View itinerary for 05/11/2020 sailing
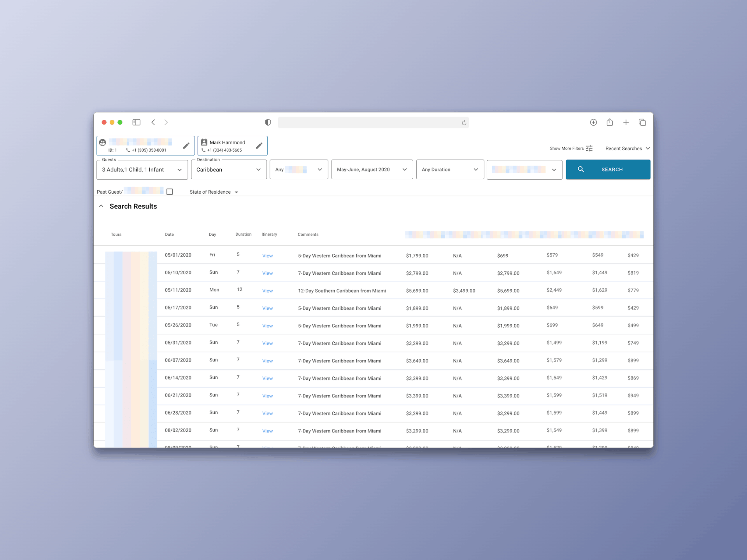 [x=267, y=291]
